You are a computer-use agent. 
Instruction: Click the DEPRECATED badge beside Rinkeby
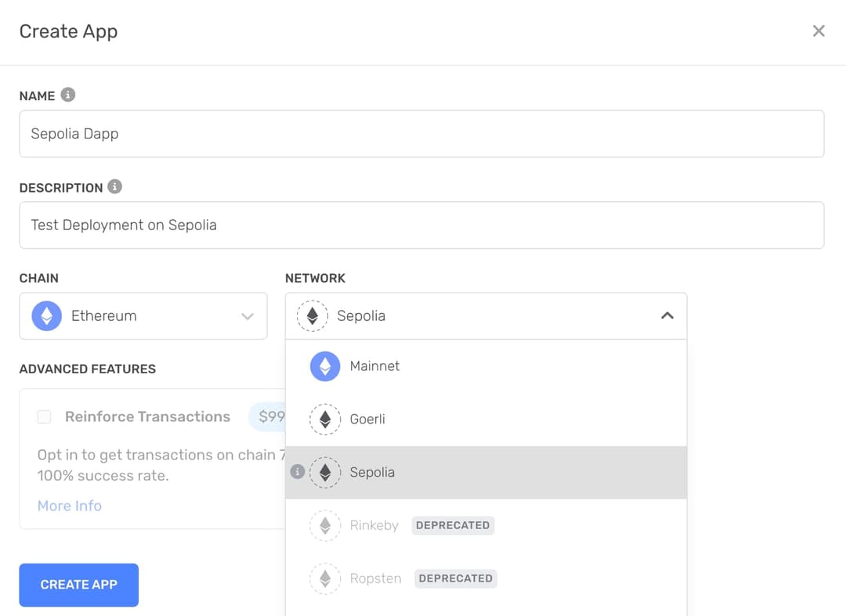453,525
